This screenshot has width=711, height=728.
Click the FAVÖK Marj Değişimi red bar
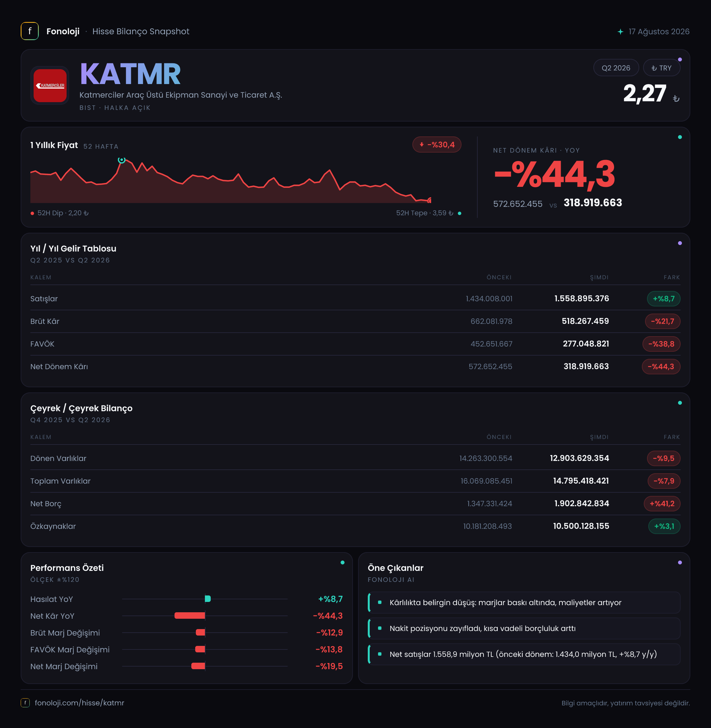tap(200, 649)
